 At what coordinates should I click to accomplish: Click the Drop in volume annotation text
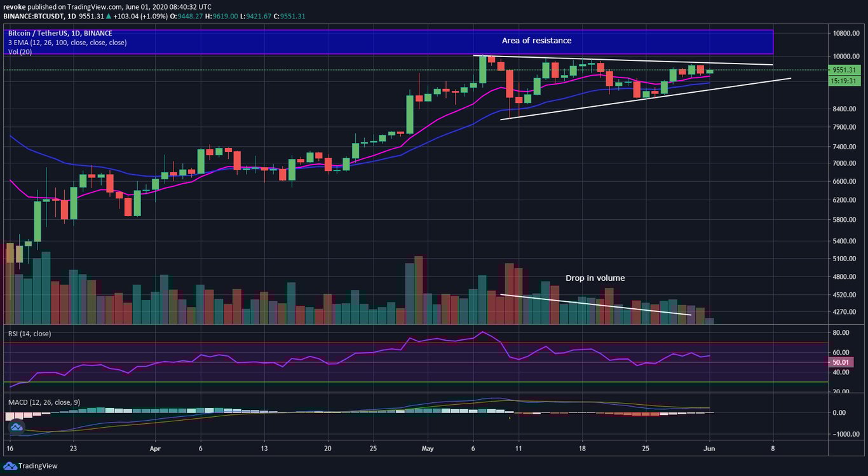click(x=595, y=278)
